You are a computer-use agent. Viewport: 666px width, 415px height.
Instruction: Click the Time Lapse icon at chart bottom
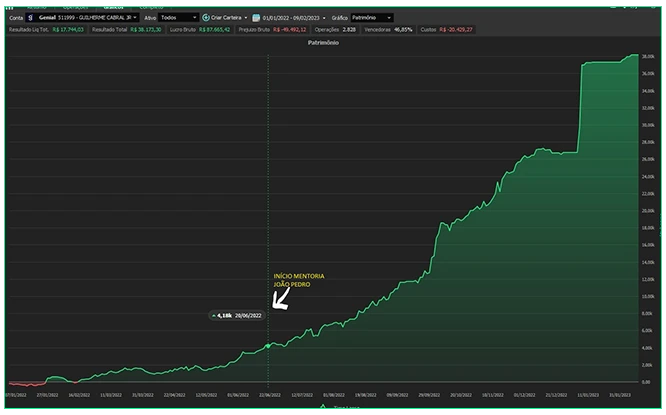pyautogui.click(x=323, y=407)
